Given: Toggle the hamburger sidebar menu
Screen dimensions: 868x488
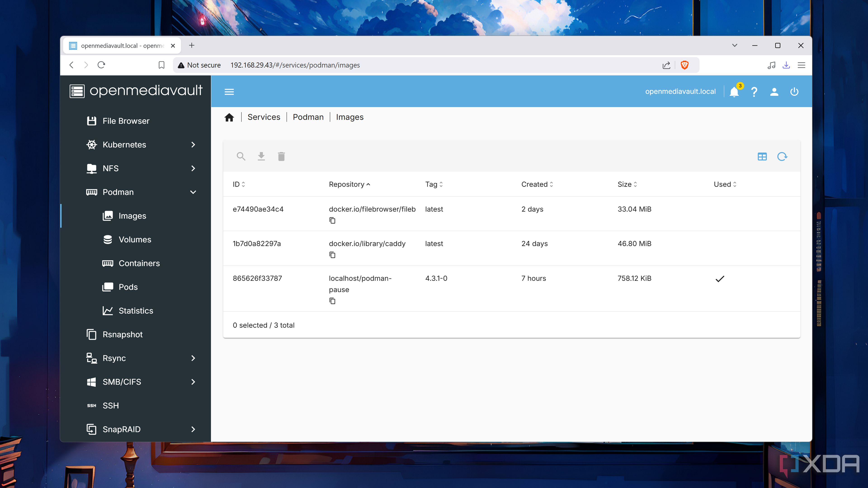Looking at the screenshot, I should click(x=229, y=92).
